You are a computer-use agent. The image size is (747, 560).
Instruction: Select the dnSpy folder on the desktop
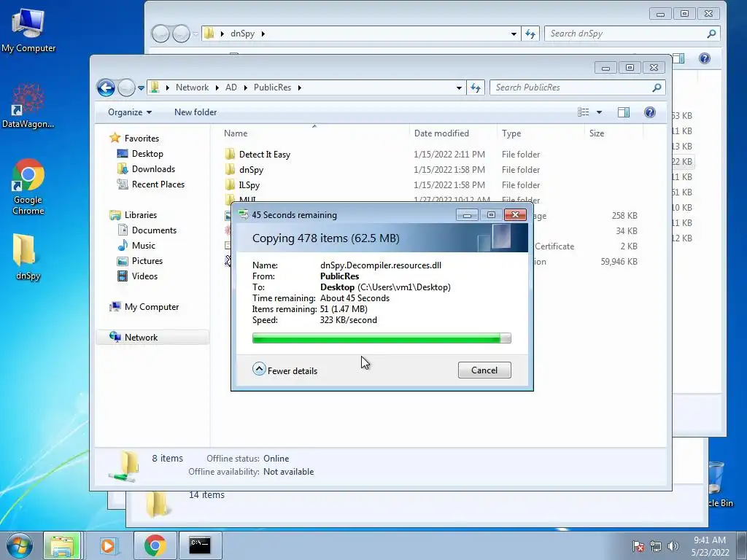pyautogui.click(x=28, y=257)
